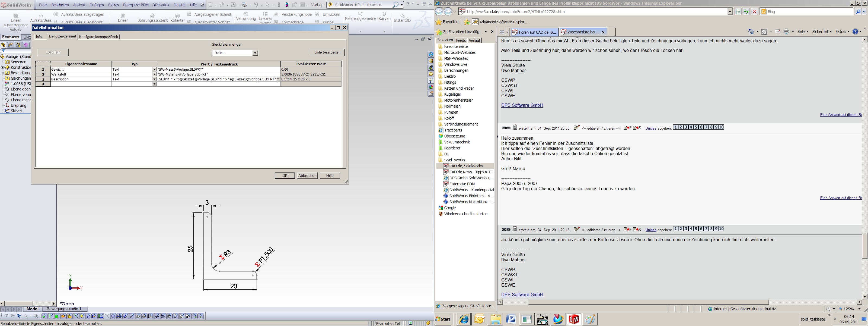Toggle the face selection filter

point(57,316)
